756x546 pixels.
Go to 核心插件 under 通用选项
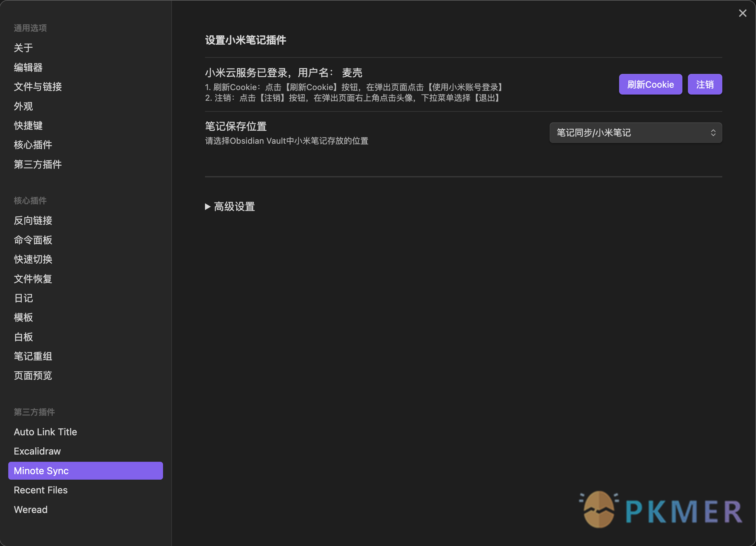coord(85,145)
